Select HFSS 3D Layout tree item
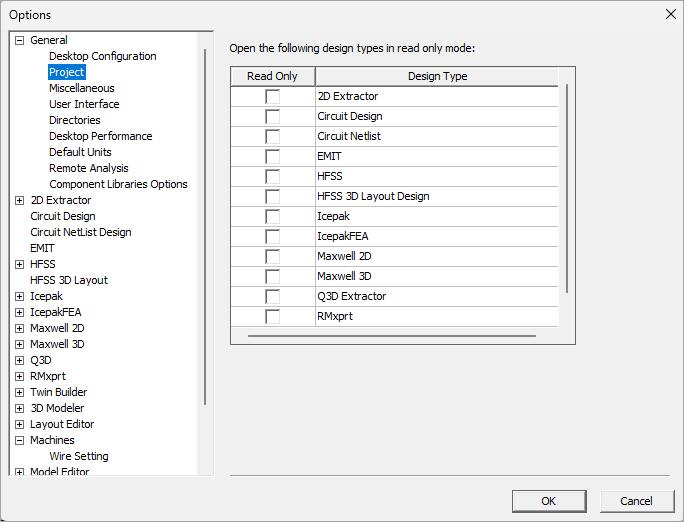This screenshot has width=684, height=522. coord(69,280)
